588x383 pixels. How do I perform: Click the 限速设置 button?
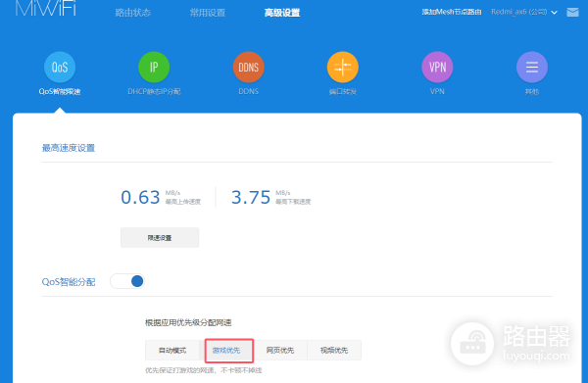tap(160, 238)
